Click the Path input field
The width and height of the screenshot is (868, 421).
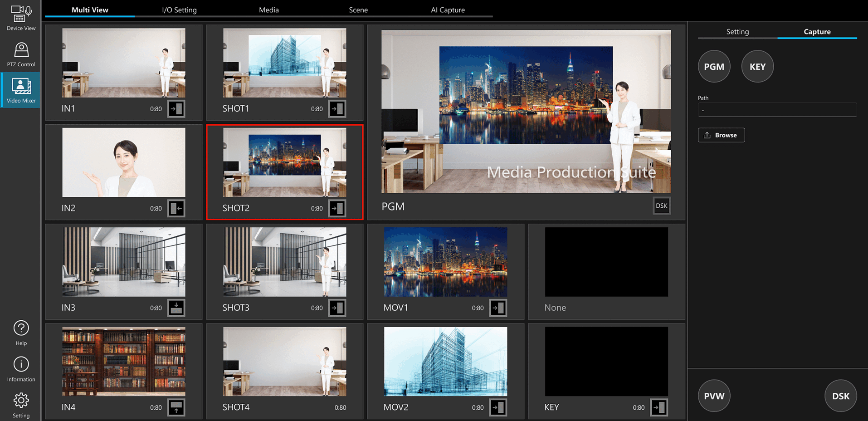pyautogui.click(x=777, y=110)
